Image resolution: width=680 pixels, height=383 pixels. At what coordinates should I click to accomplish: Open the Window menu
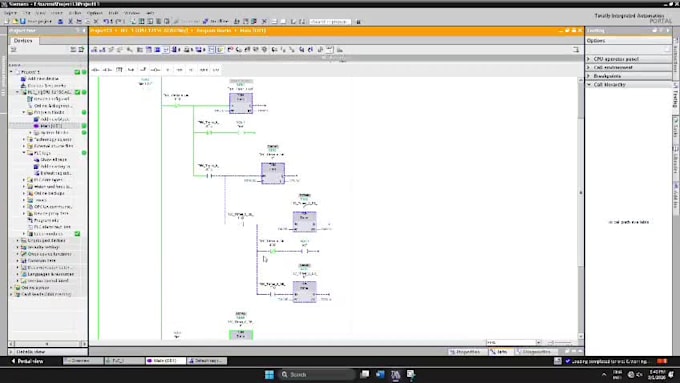click(132, 13)
